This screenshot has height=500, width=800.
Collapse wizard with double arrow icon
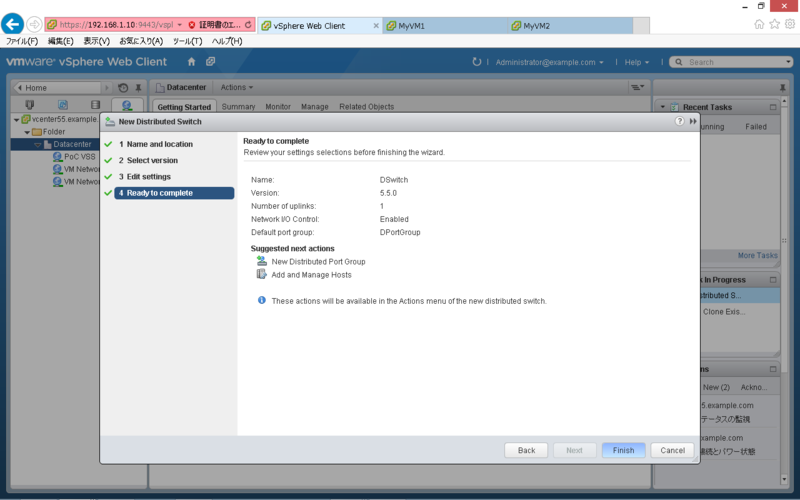pyautogui.click(x=693, y=121)
